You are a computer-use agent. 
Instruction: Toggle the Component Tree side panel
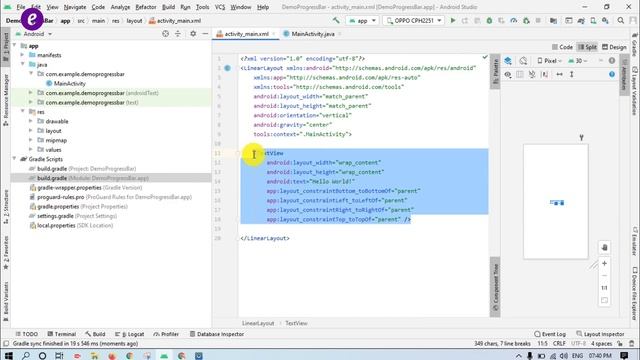495,287
